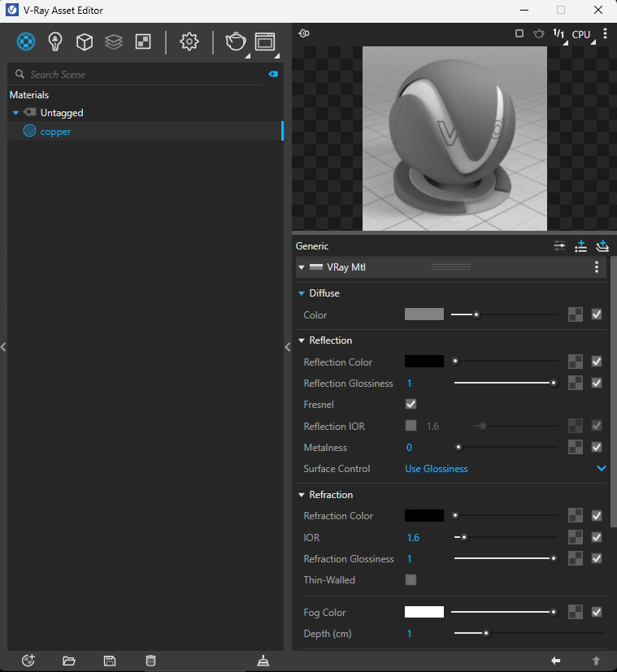Select the copper material

point(144,131)
